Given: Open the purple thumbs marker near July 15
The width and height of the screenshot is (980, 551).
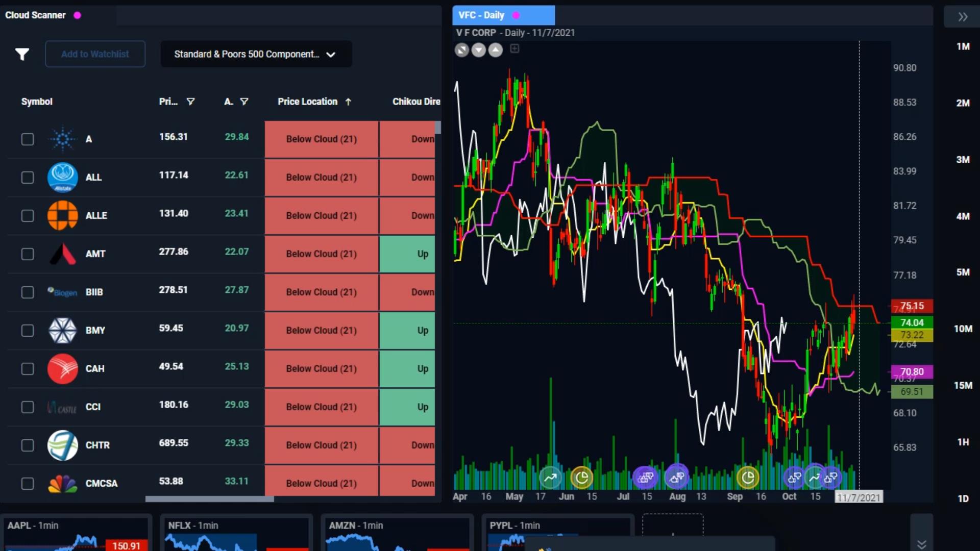Looking at the screenshot, I should (x=645, y=478).
